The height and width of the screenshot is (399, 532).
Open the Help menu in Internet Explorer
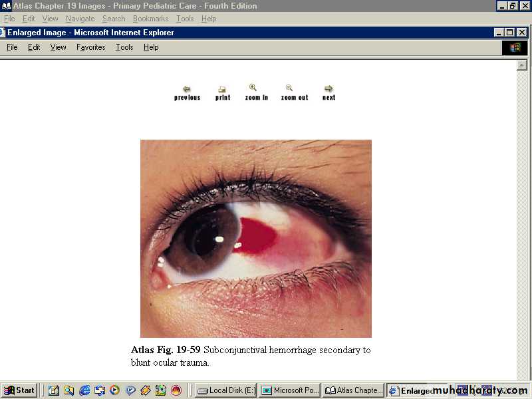pyautogui.click(x=151, y=47)
